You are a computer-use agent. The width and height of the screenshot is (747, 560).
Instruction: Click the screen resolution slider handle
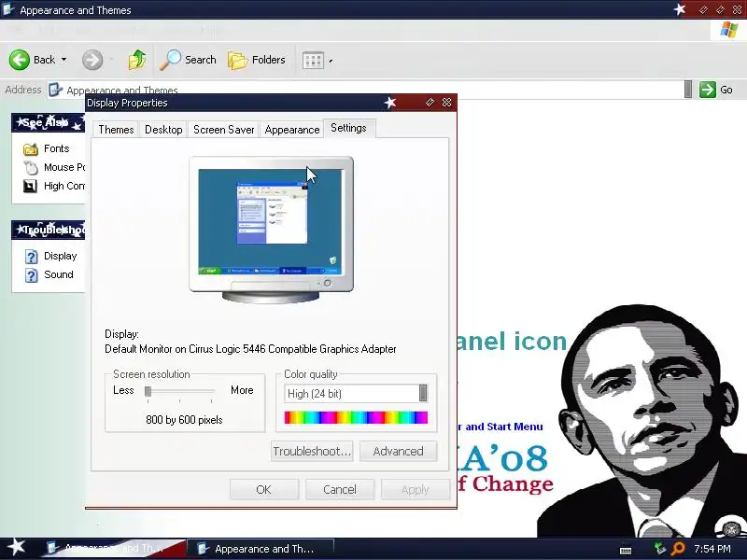(148, 391)
